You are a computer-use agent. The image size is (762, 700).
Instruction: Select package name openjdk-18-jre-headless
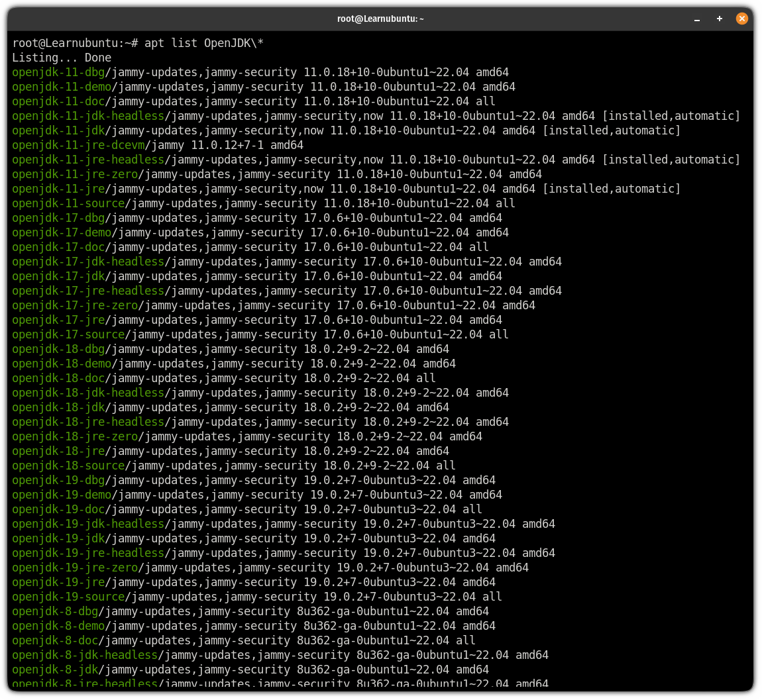pyautogui.click(x=88, y=422)
